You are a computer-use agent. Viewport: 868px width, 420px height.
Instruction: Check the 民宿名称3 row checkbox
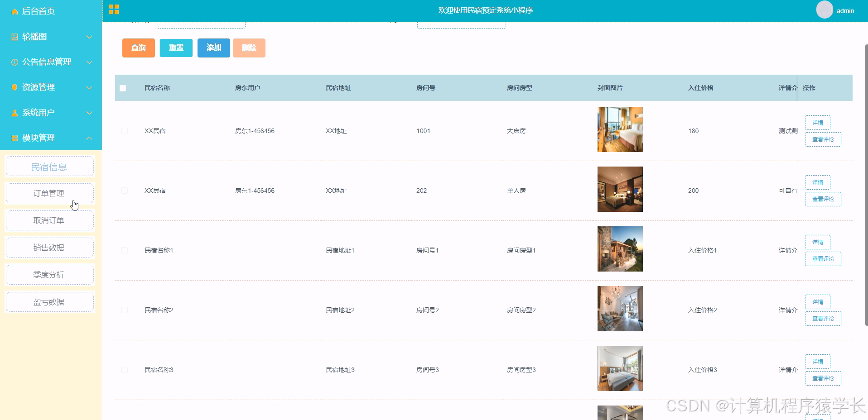click(x=125, y=370)
